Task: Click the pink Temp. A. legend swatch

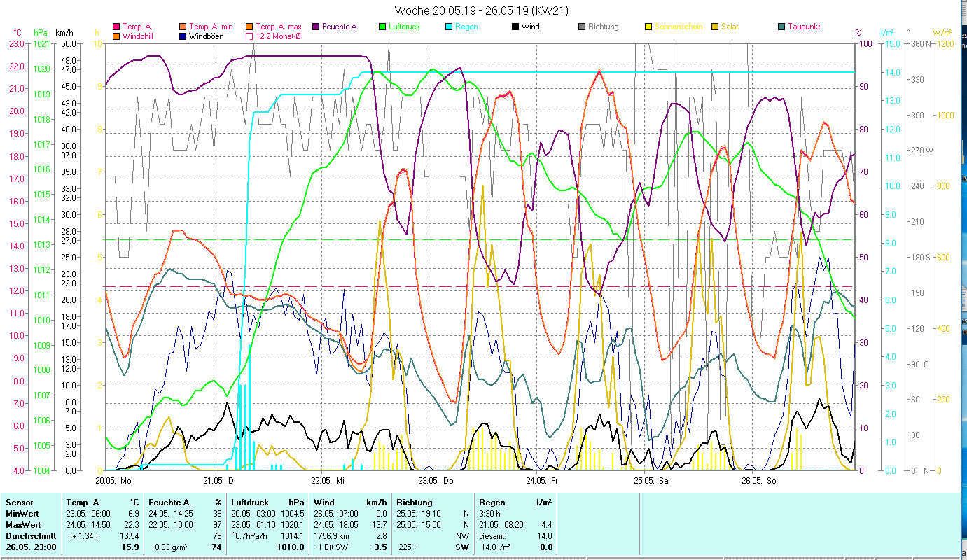Action: 116,27
